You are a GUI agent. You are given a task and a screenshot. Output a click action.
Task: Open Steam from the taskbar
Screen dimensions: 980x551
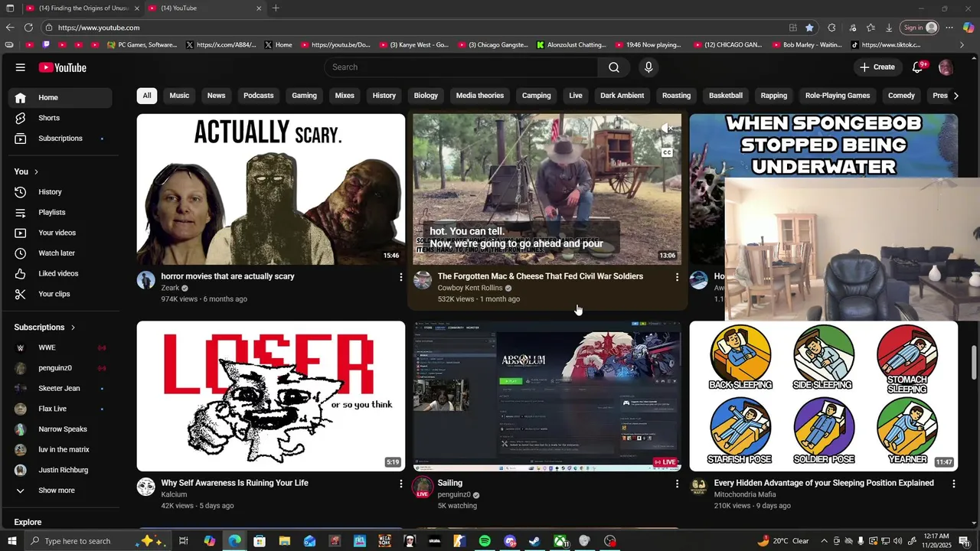(534, 541)
